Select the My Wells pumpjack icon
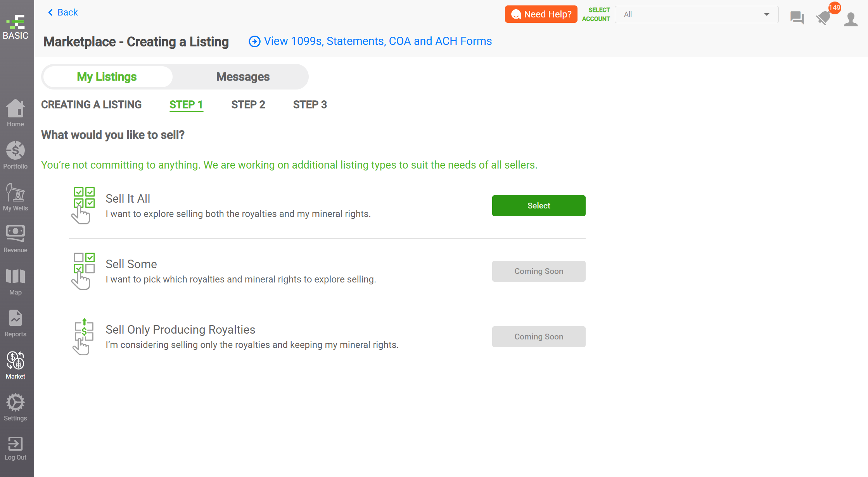The image size is (868, 477). coord(16,195)
